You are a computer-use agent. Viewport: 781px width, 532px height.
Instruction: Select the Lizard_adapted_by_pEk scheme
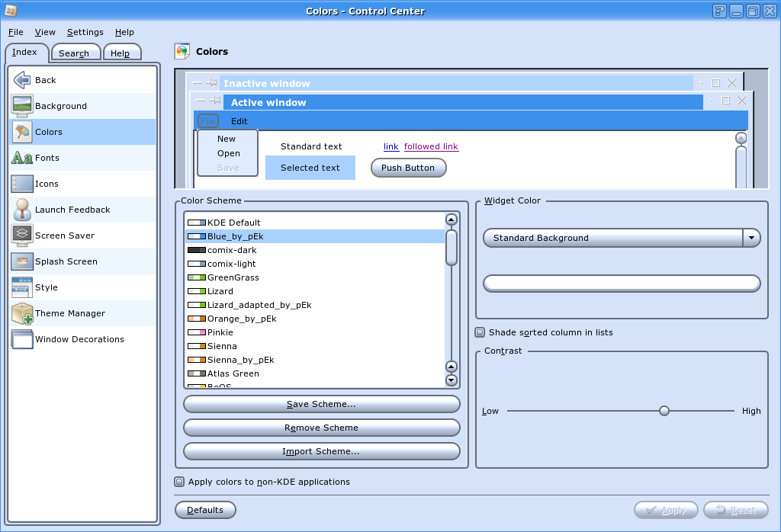pyautogui.click(x=315, y=305)
